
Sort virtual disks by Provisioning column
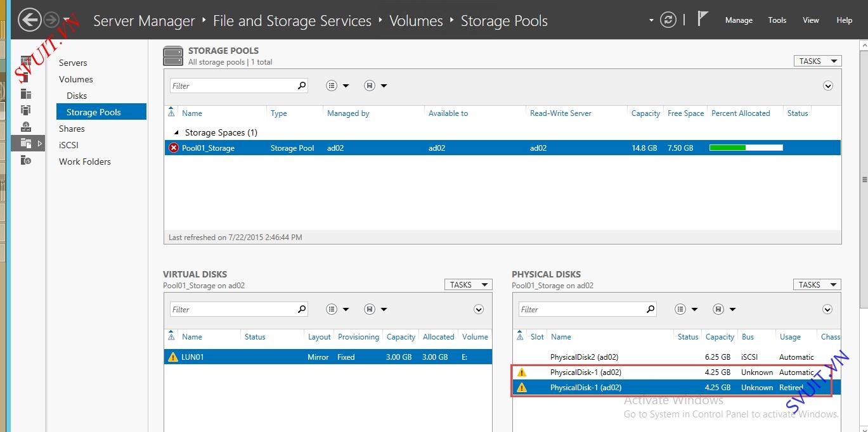click(x=358, y=337)
